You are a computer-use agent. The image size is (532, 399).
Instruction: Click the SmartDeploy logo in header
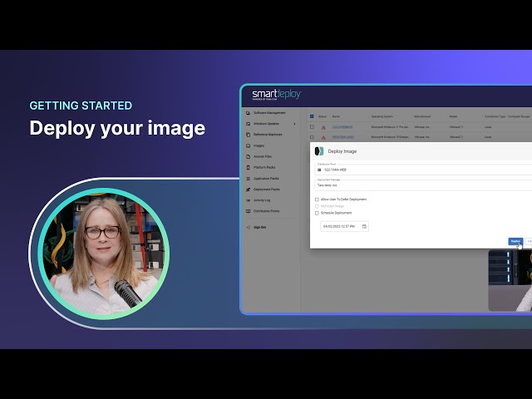click(x=276, y=95)
